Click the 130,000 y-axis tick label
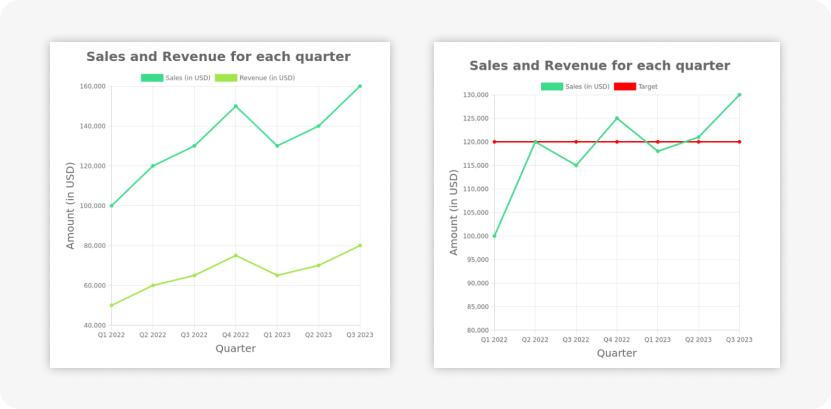 click(478, 95)
